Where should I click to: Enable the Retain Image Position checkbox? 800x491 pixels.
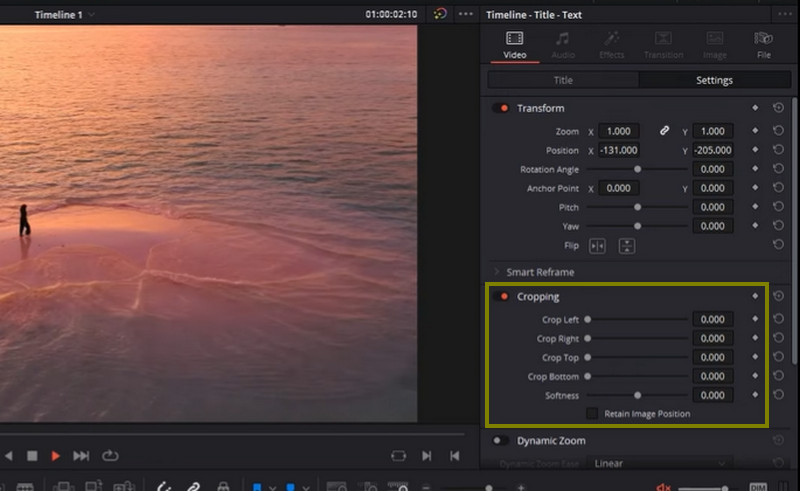coord(592,413)
